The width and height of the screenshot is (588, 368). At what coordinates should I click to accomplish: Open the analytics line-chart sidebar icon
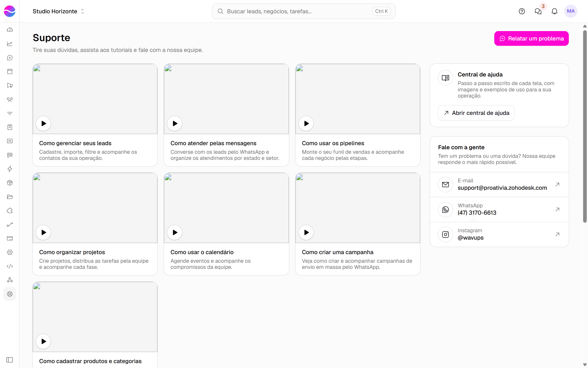click(10, 44)
